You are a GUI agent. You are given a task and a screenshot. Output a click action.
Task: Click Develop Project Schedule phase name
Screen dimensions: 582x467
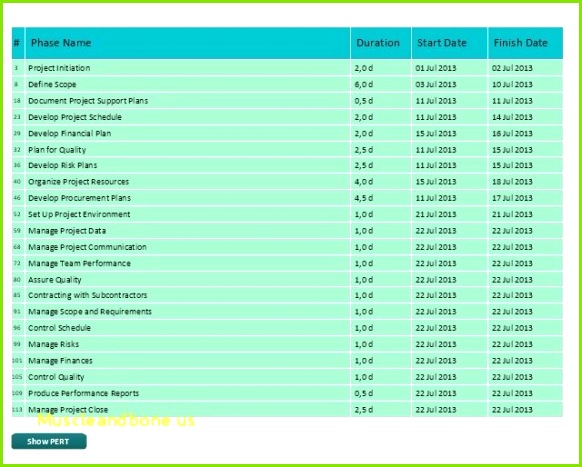pos(75,117)
